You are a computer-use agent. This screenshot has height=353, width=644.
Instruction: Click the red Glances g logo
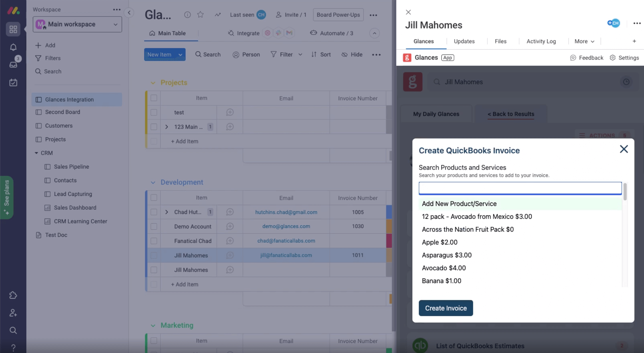tap(413, 82)
